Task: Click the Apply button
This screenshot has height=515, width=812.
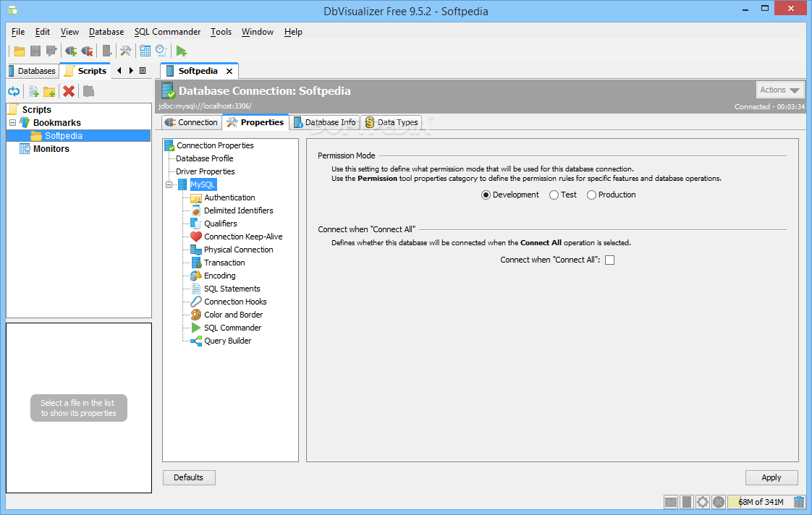Action: tap(771, 477)
